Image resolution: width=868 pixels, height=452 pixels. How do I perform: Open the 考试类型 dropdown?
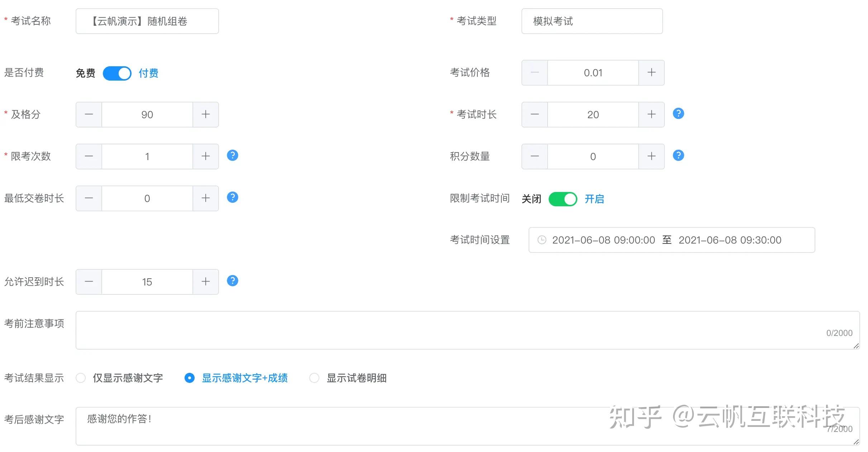click(592, 21)
